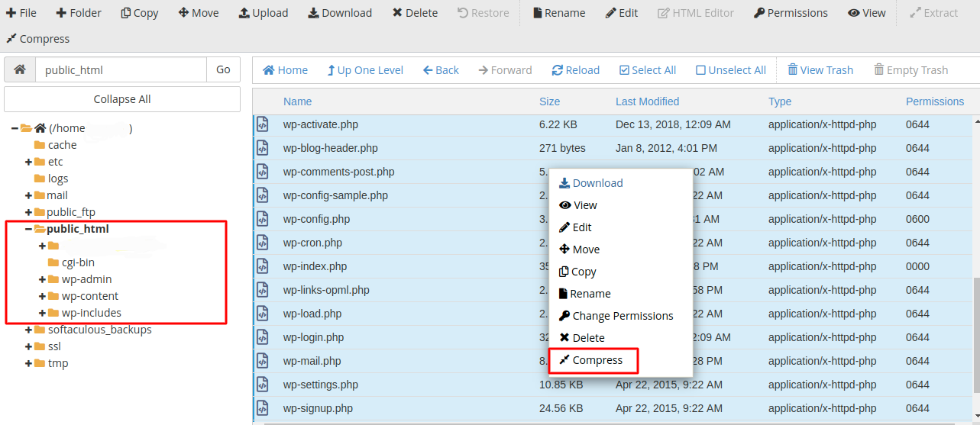
Task: Expand the tmp folder
Action: pos(28,363)
